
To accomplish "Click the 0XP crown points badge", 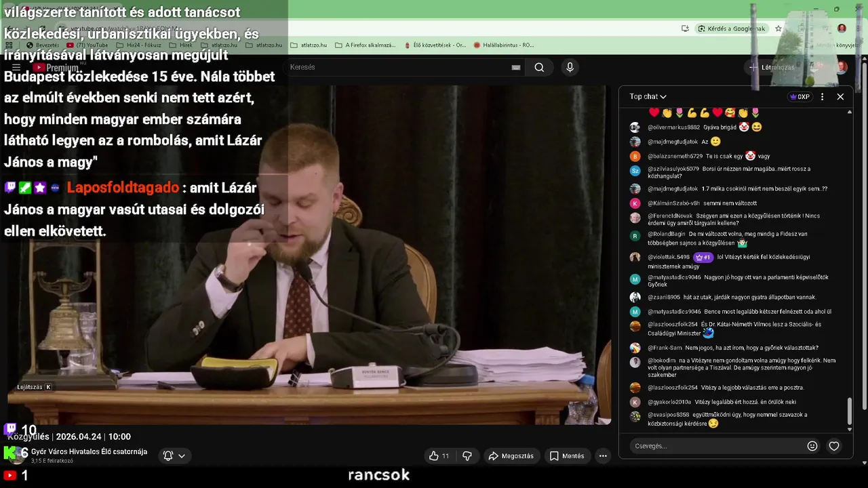I will click(800, 97).
